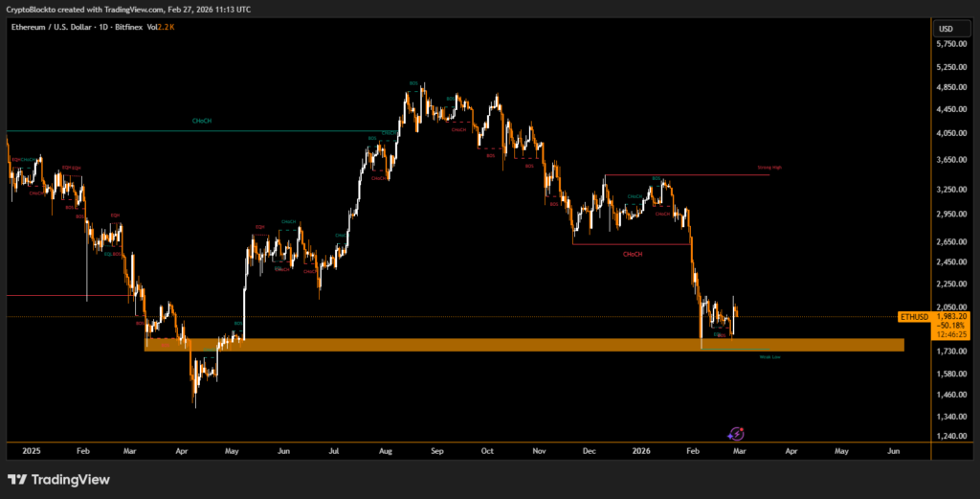Click the orange ETHUSD price label tag
Viewport: 980px width, 499px height.
[x=914, y=315]
